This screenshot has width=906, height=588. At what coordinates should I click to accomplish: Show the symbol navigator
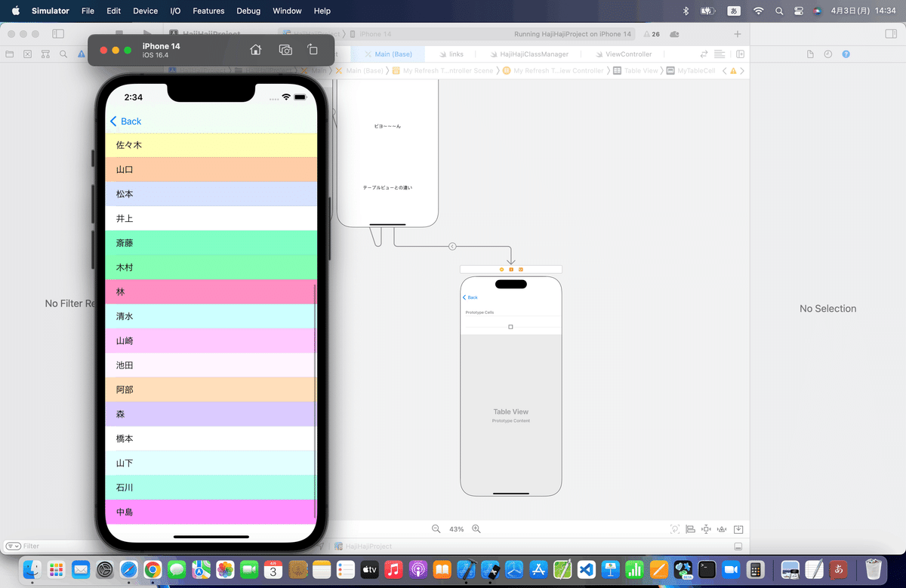45,54
